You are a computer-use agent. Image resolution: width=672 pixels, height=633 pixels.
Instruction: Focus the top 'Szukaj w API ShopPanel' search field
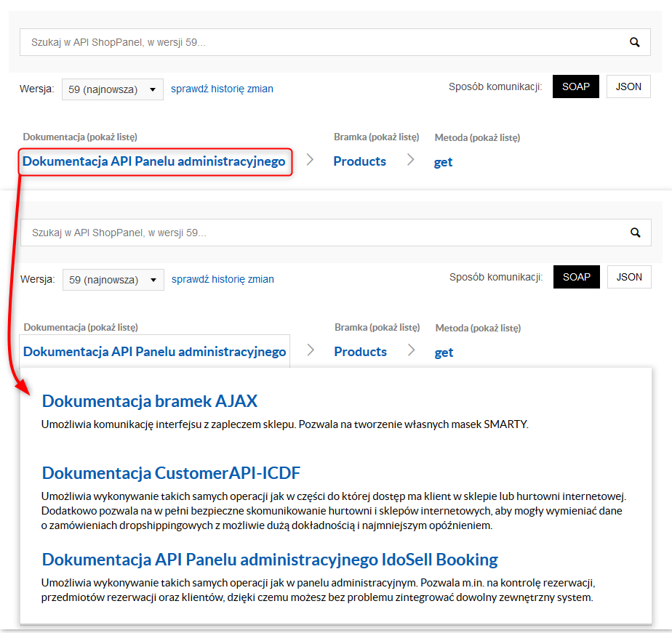(335, 42)
